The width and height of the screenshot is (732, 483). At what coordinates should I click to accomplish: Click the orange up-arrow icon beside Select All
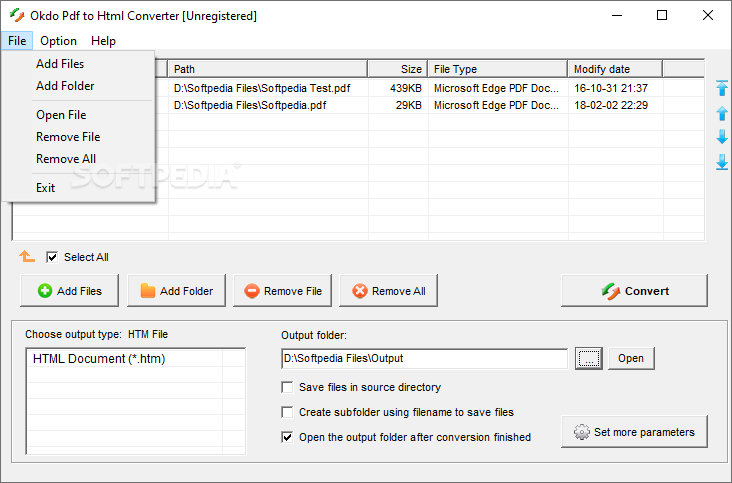[x=27, y=257]
